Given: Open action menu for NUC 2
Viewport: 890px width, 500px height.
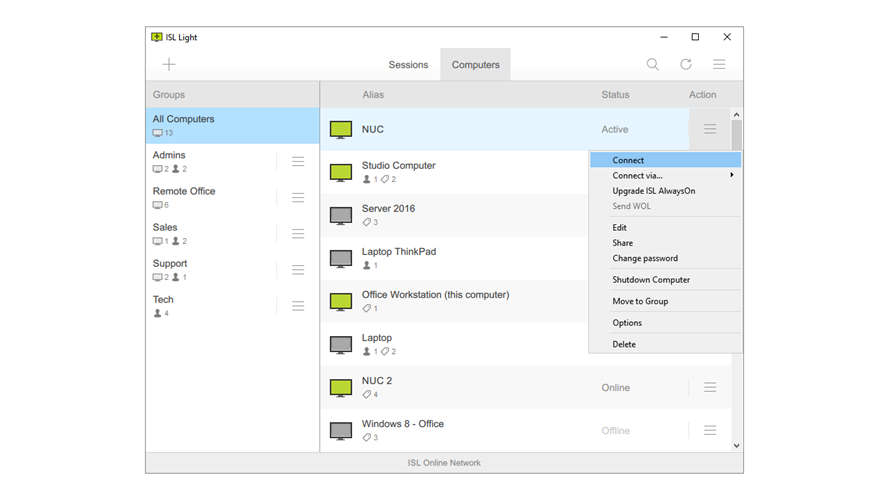Looking at the screenshot, I should click(x=710, y=388).
